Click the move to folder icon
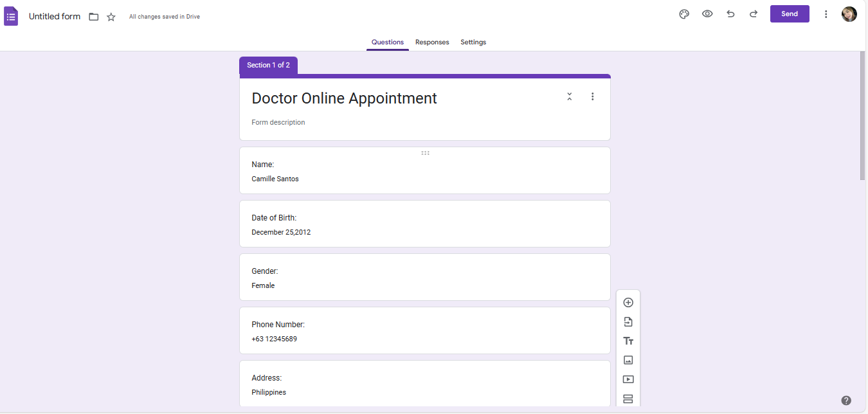 94,17
